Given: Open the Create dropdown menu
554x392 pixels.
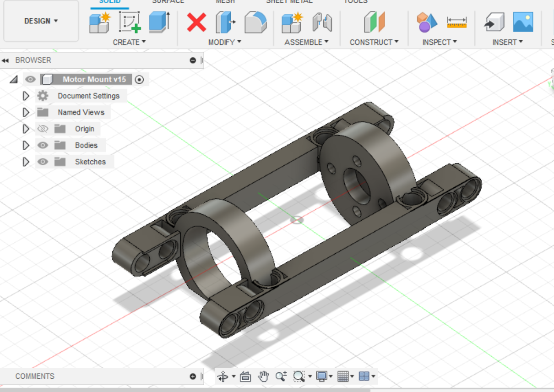Looking at the screenshot, I should point(129,42).
